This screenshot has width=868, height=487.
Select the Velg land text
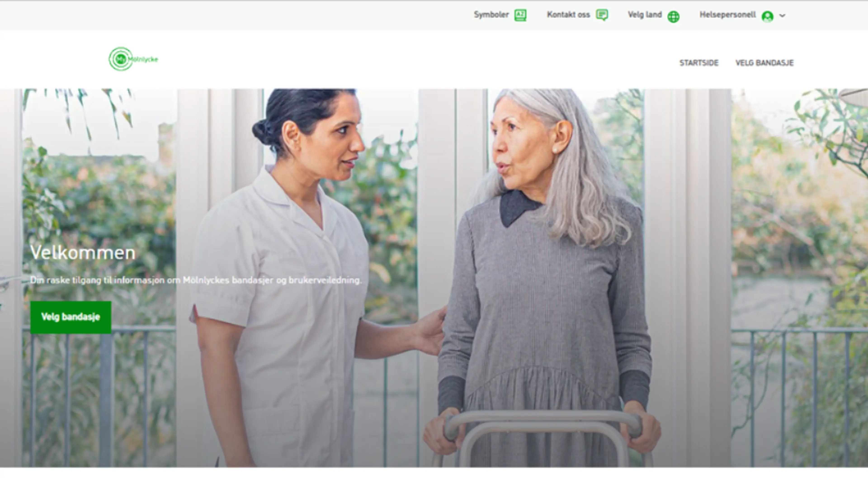click(645, 15)
